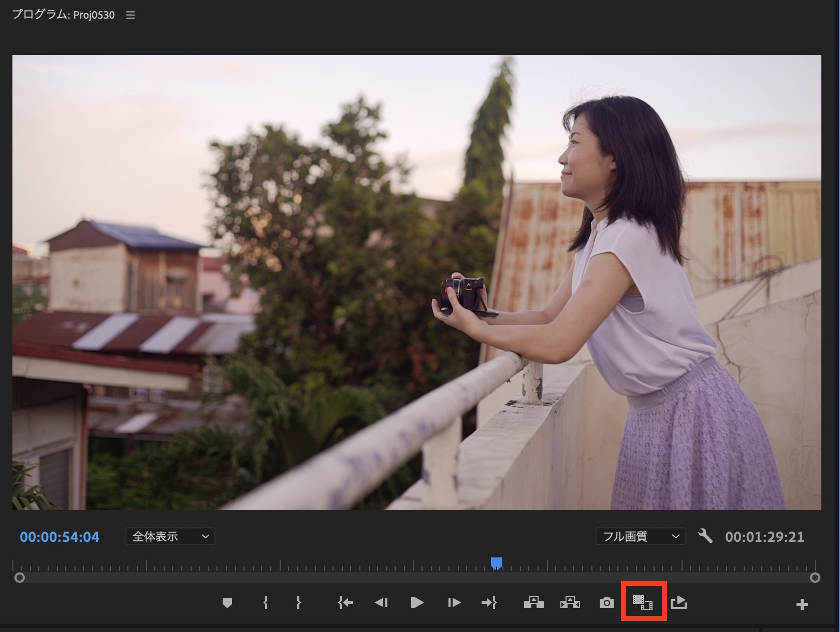Add a marker with the marker icon
Image resolution: width=840 pixels, height=632 pixels.
tap(227, 602)
